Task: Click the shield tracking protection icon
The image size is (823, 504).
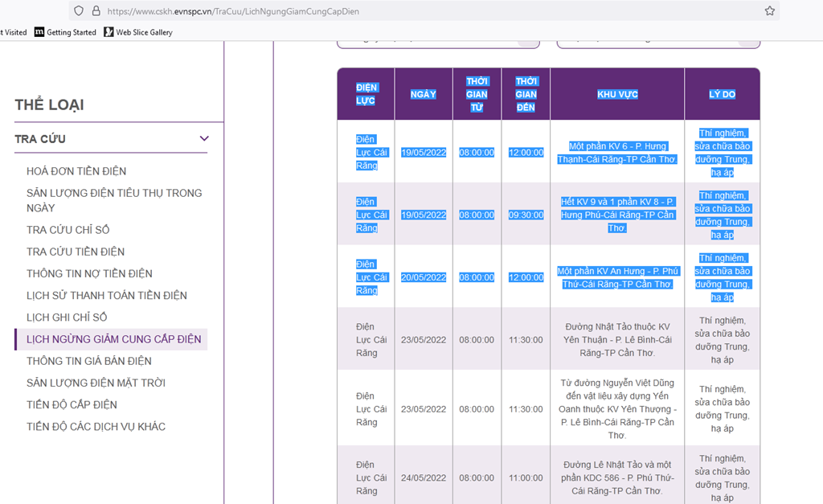Action: coord(78,11)
